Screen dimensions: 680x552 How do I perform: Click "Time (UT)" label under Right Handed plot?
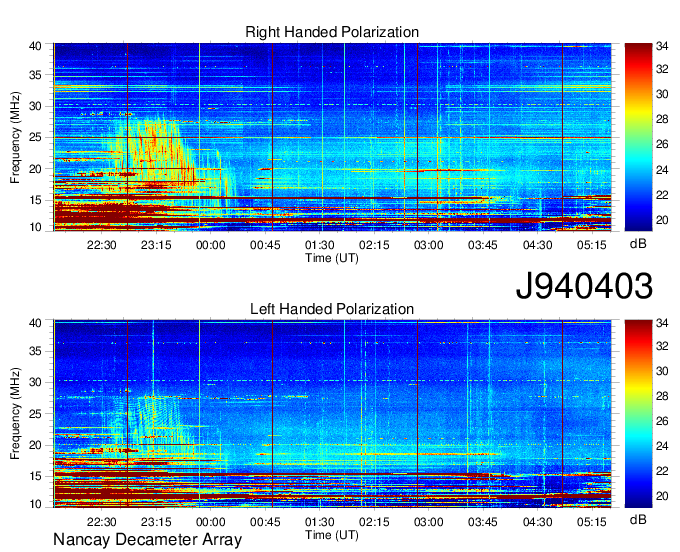(x=332, y=258)
